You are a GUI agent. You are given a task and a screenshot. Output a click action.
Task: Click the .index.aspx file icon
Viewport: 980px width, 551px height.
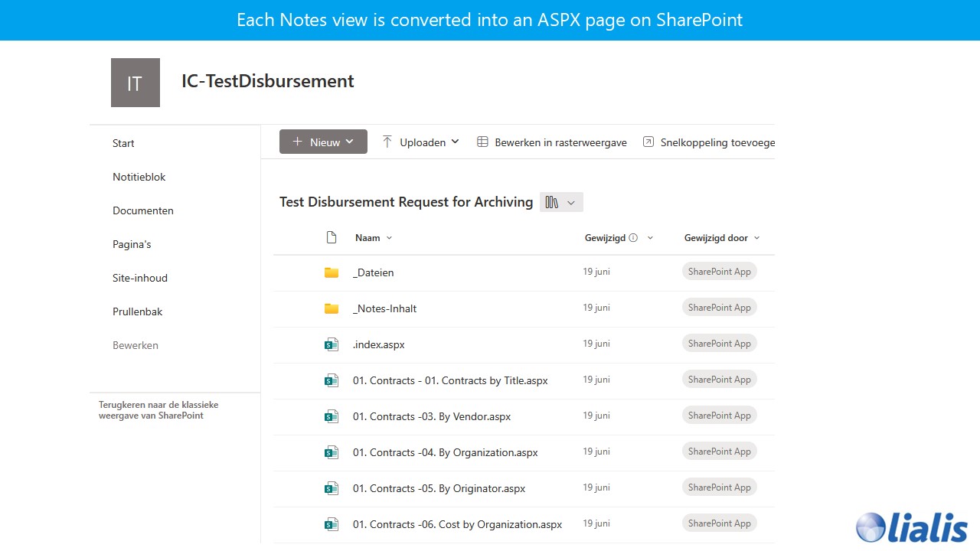click(331, 345)
